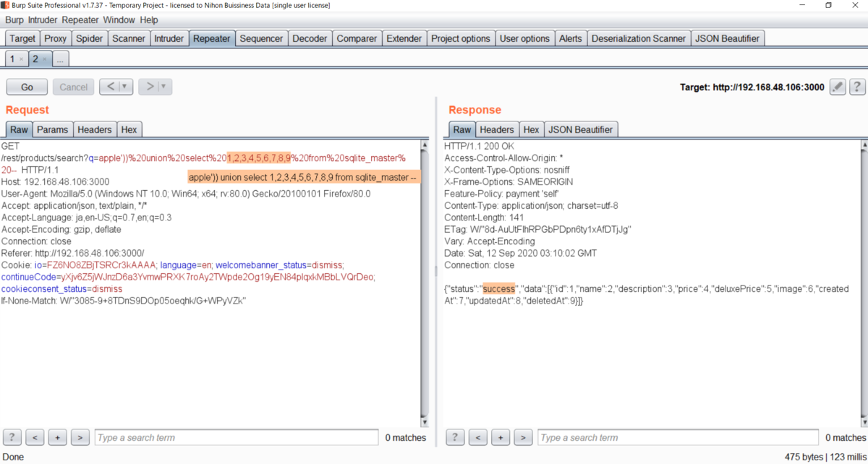The image size is (868, 464).
Task: Focus the response search term field
Action: (x=678, y=437)
